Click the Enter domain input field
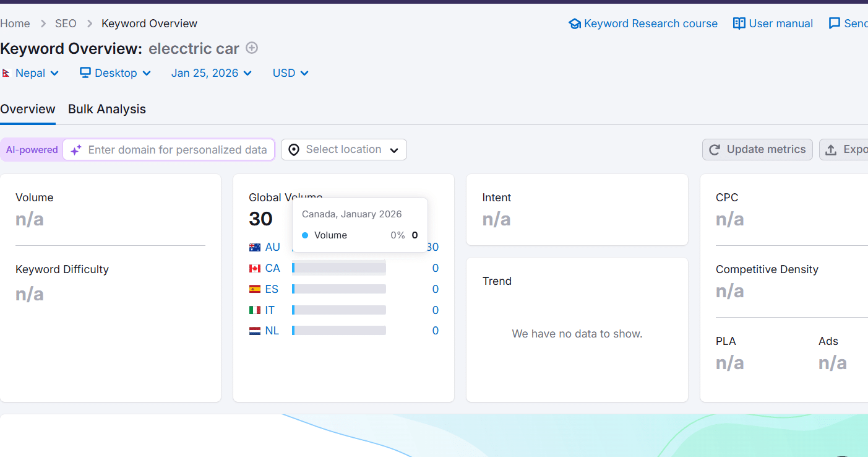Screen dimensions: 868x457 tap(178, 150)
